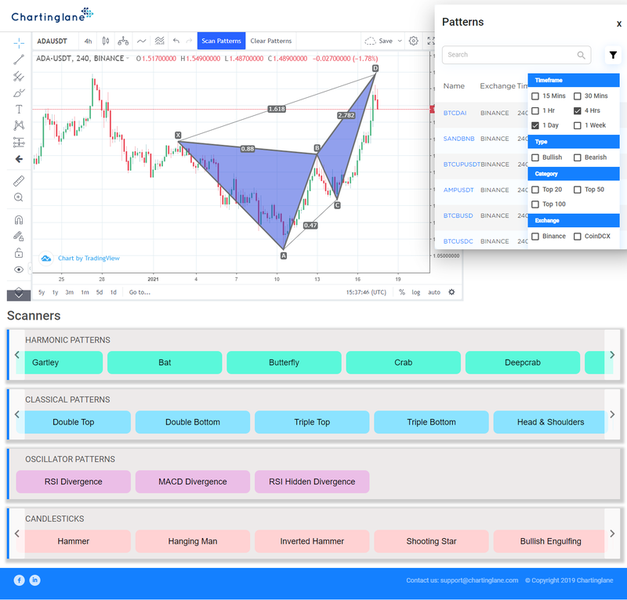Screen dimensions: 627x600
Task: Run the MACD Divergence scanner
Action: pyautogui.click(x=193, y=482)
